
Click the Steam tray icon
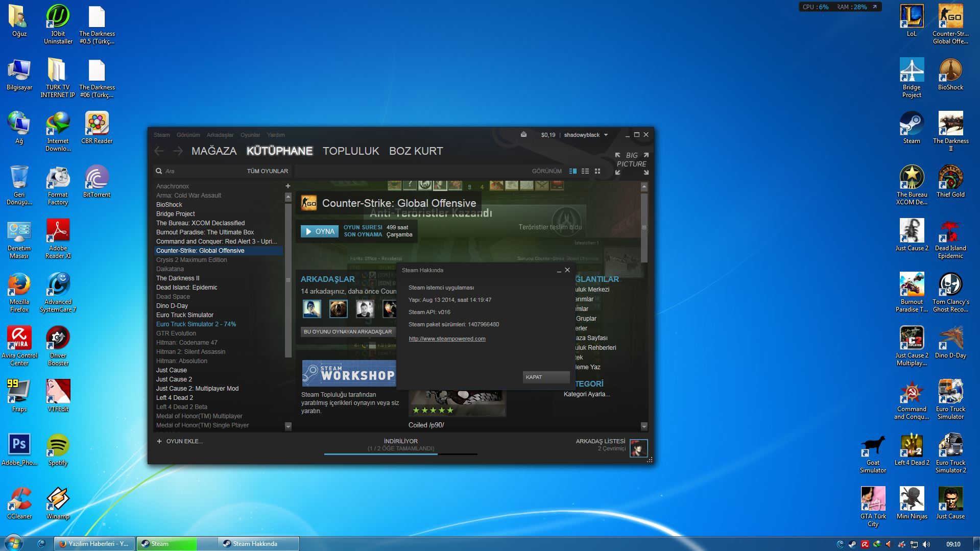pos(852,544)
